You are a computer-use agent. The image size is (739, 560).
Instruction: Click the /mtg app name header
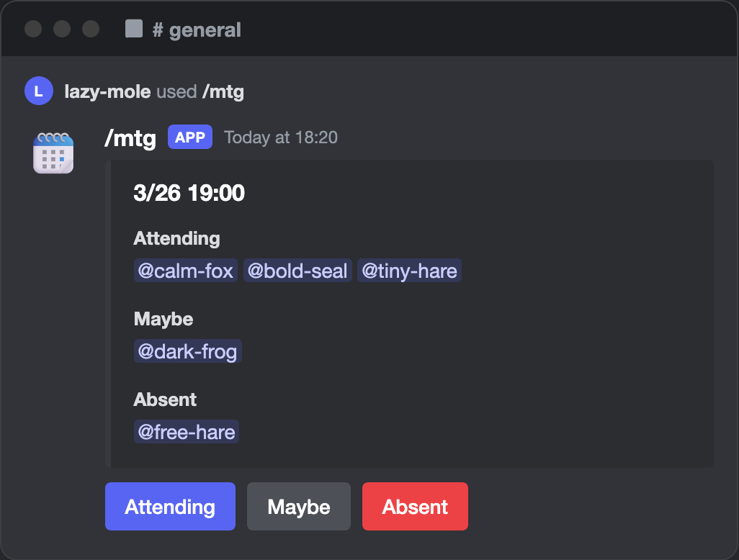coord(130,137)
